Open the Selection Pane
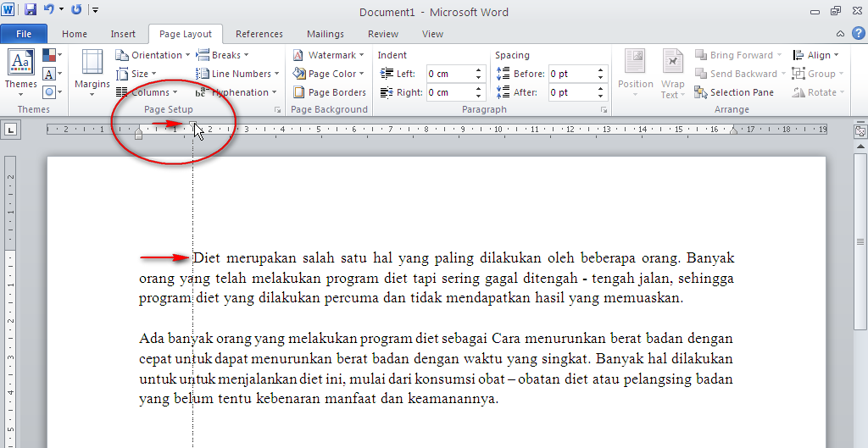 pyautogui.click(x=734, y=92)
